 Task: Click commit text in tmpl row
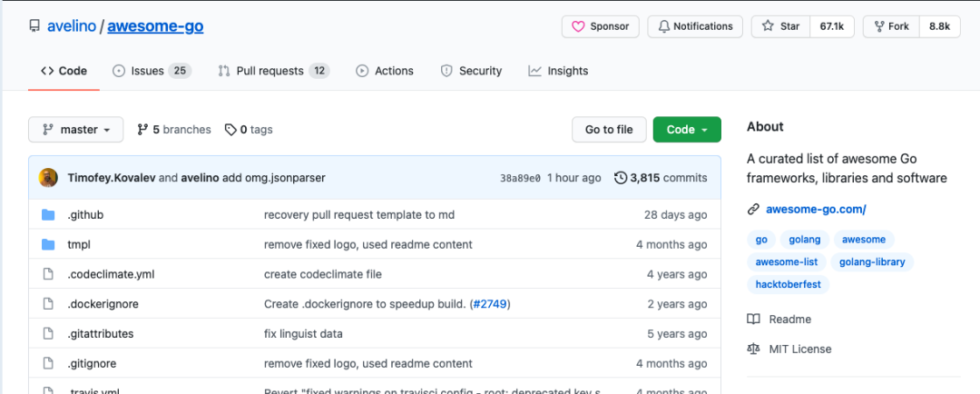pos(368,244)
